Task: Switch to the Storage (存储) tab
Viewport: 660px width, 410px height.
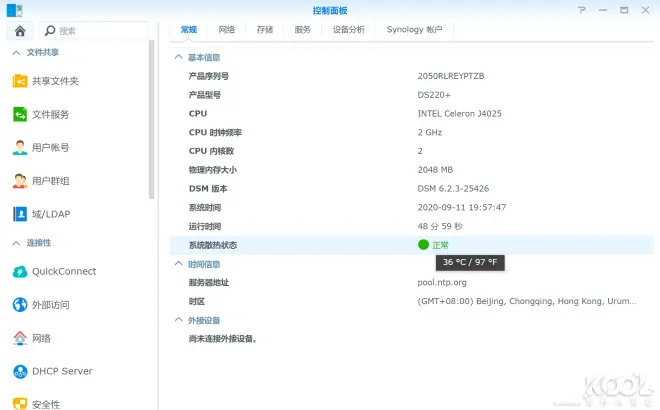Action: [x=265, y=29]
